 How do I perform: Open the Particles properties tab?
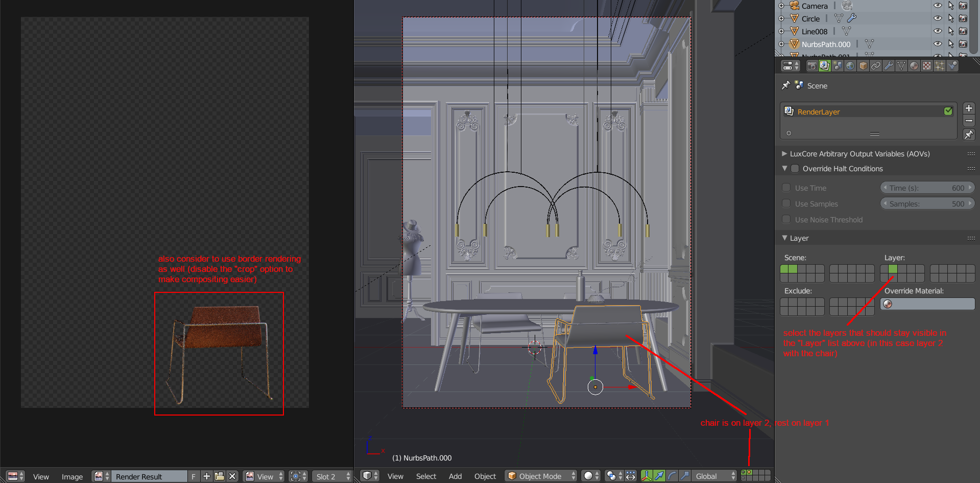click(940, 65)
